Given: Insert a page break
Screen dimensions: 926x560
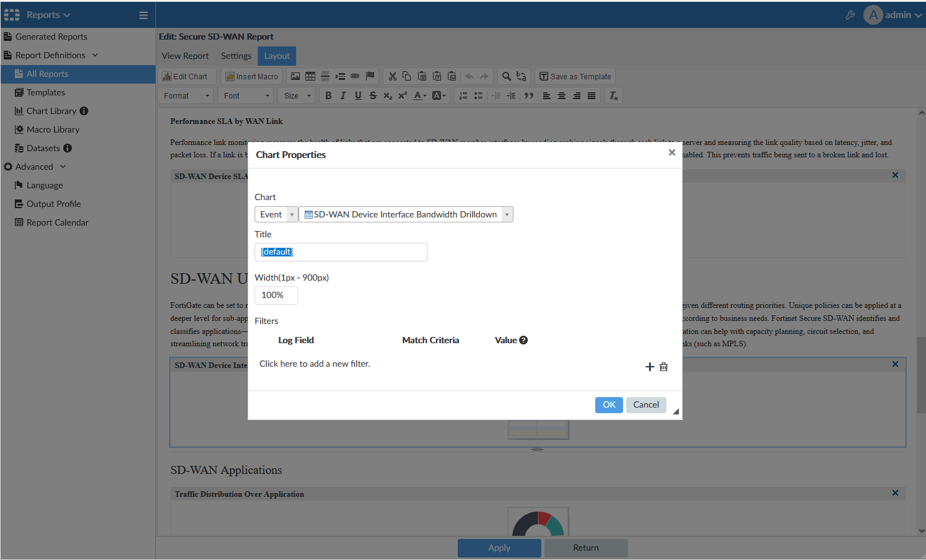Looking at the screenshot, I should (340, 76).
